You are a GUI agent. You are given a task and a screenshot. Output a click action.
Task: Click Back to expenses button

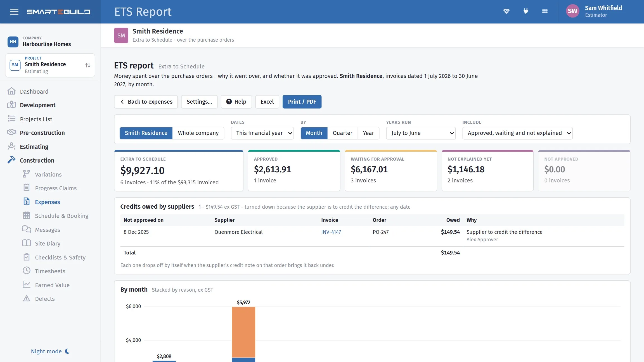[146, 102]
